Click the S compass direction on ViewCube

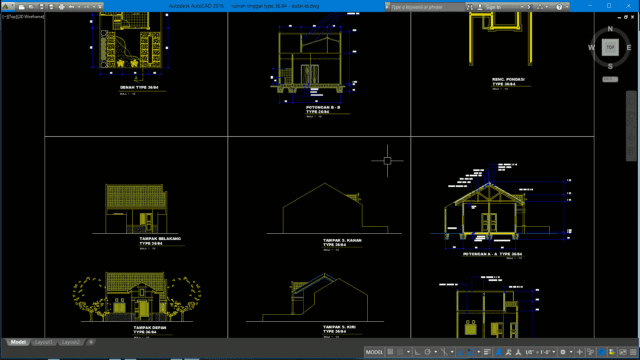610,66
